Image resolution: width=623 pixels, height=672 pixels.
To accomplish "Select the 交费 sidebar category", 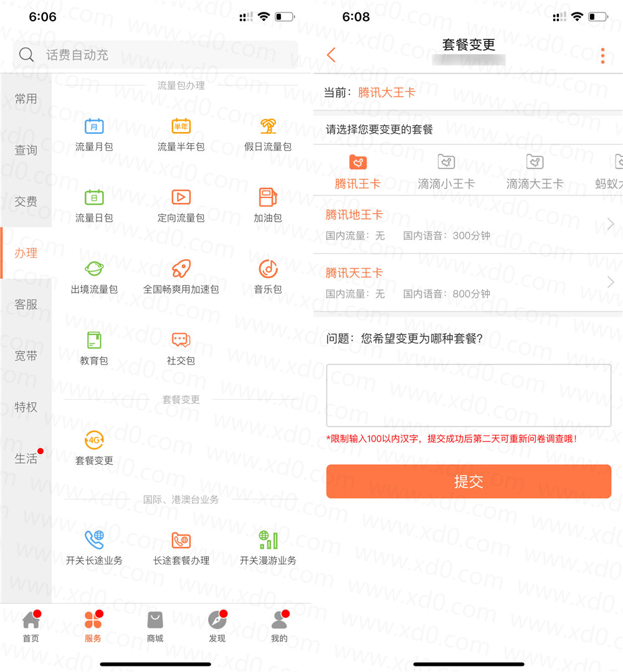I will point(26,201).
